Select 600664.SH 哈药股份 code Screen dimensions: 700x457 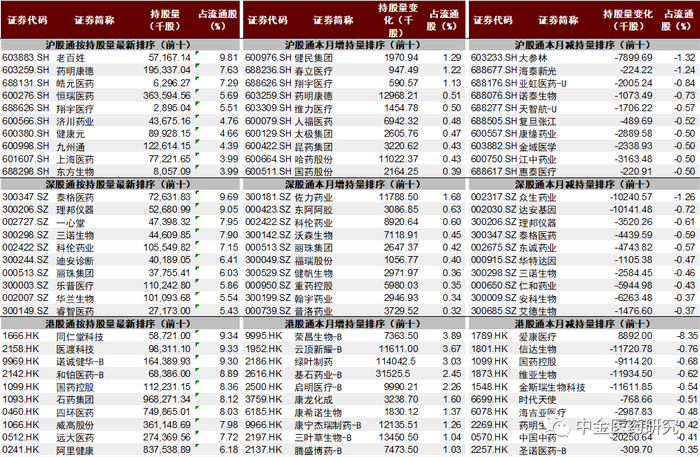coord(268,159)
